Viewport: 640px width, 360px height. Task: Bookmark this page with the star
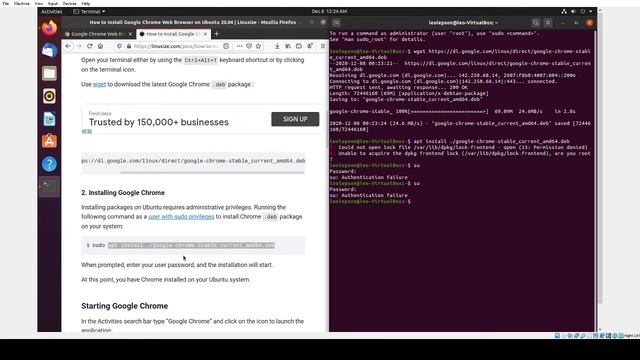point(258,46)
